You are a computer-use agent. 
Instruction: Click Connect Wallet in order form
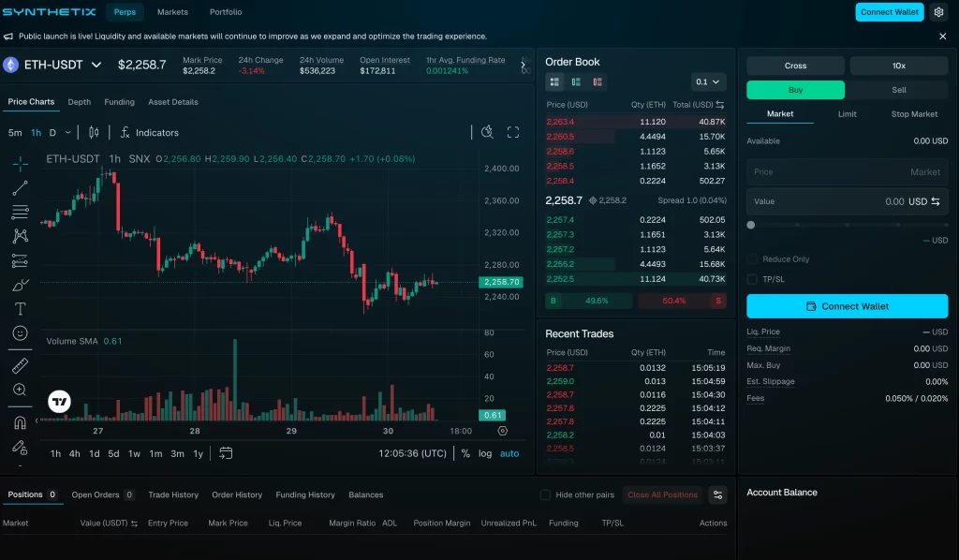coord(847,306)
